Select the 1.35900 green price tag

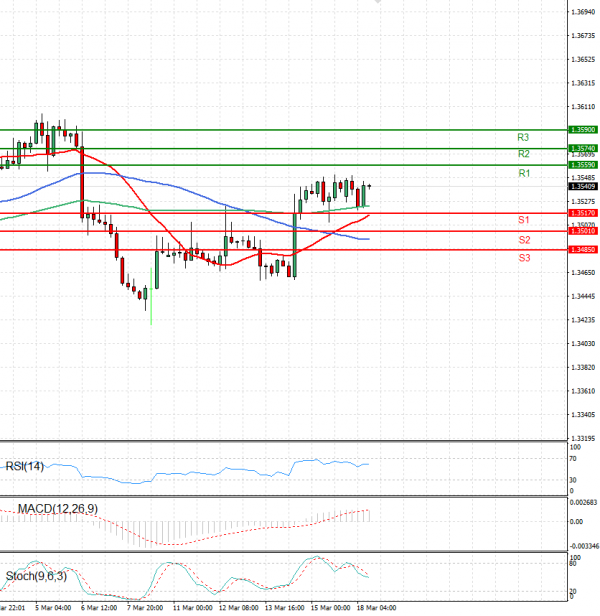583,130
